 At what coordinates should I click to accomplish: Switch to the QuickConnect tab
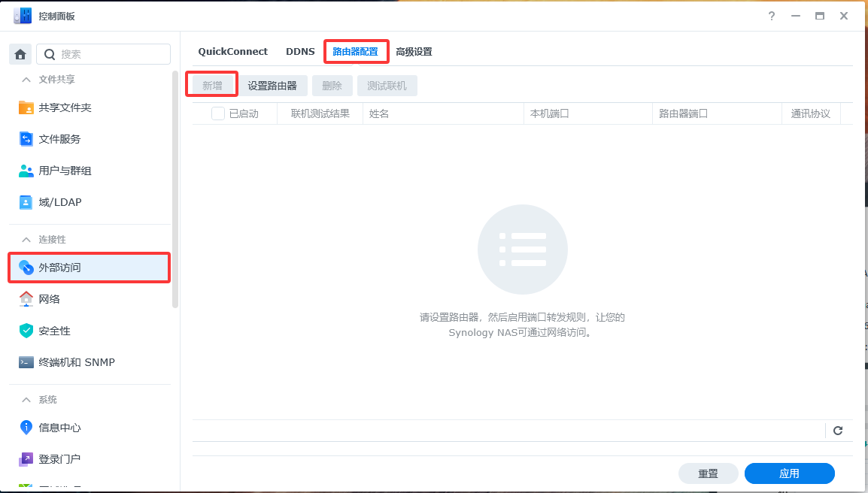232,52
